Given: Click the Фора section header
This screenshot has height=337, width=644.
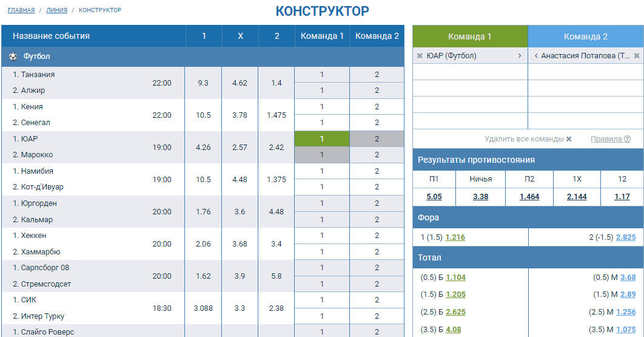Looking at the screenshot, I should pos(528,217).
